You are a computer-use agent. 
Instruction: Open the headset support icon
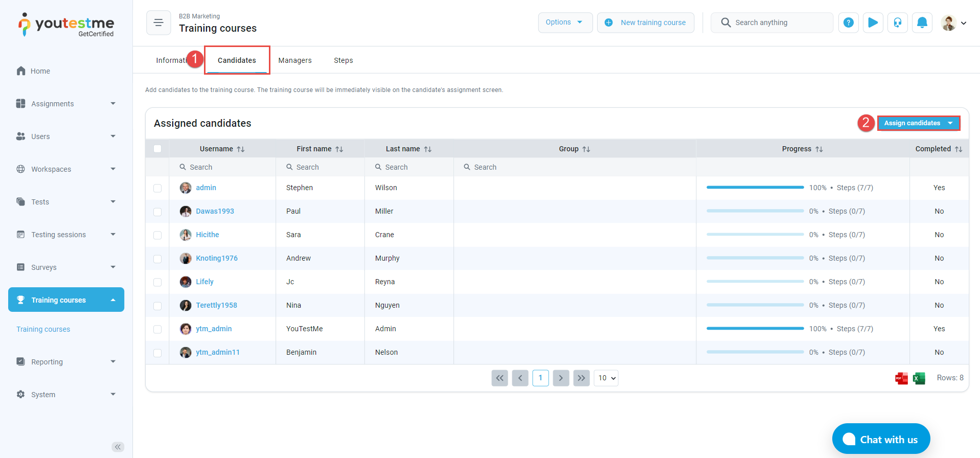pos(897,22)
